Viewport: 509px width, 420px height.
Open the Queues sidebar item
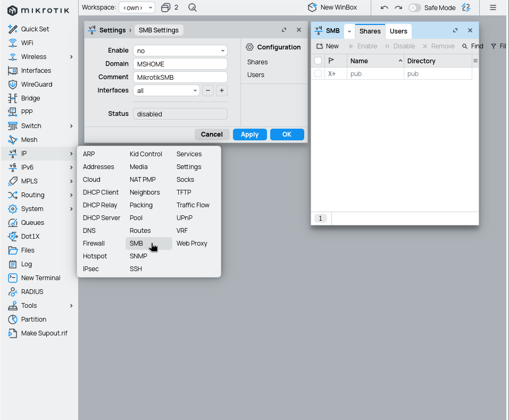(x=32, y=223)
